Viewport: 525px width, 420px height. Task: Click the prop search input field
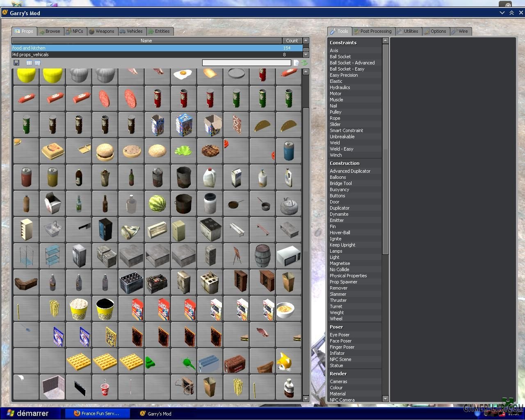pyautogui.click(x=247, y=63)
